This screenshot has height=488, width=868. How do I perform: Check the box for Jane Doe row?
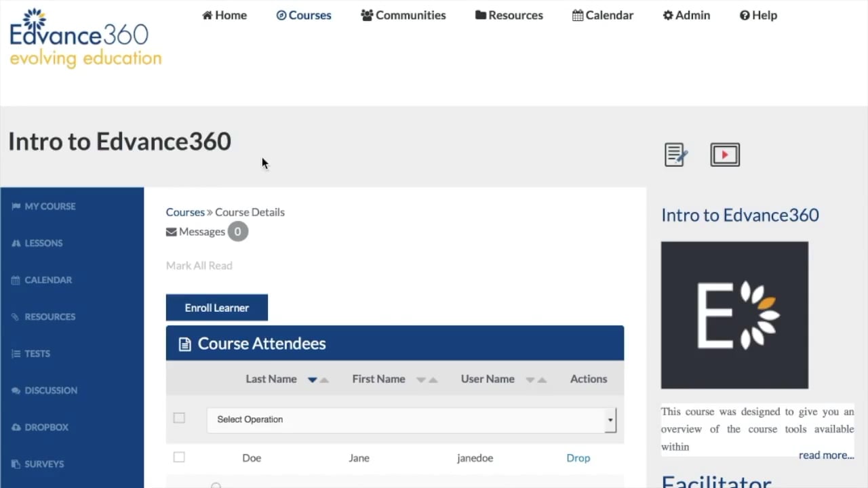pyautogui.click(x=179, y=457)
